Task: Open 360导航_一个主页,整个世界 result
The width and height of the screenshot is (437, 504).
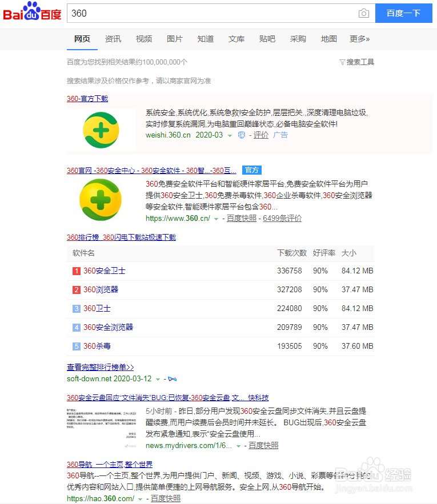Action: (110, 465)
